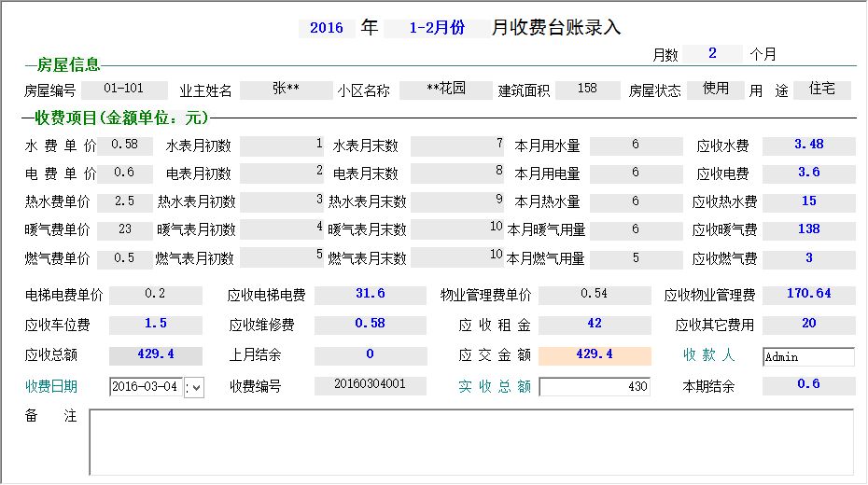Click the 暖气费单价 field showing 23
The height and width of the screenshot is (485, 868).
124,229
